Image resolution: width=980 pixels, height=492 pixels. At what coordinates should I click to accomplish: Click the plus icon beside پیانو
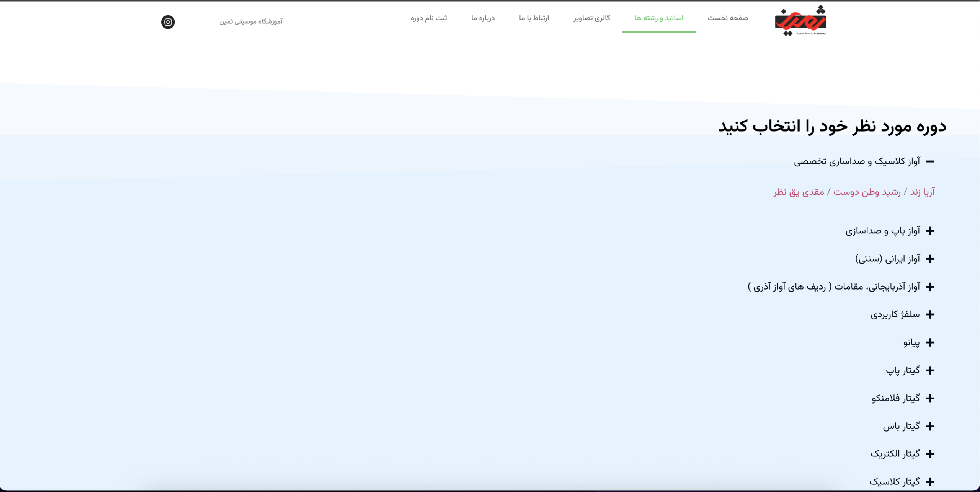(930, 342)
